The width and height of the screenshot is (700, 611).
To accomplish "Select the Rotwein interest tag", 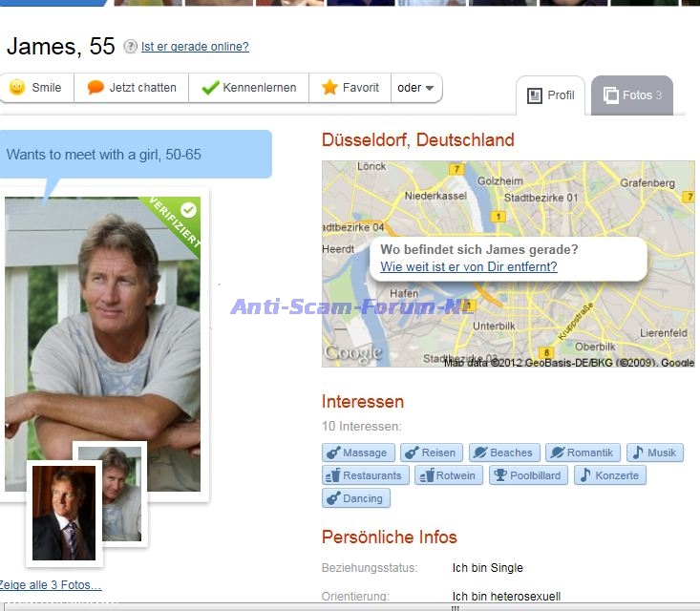I will [449, 475].
